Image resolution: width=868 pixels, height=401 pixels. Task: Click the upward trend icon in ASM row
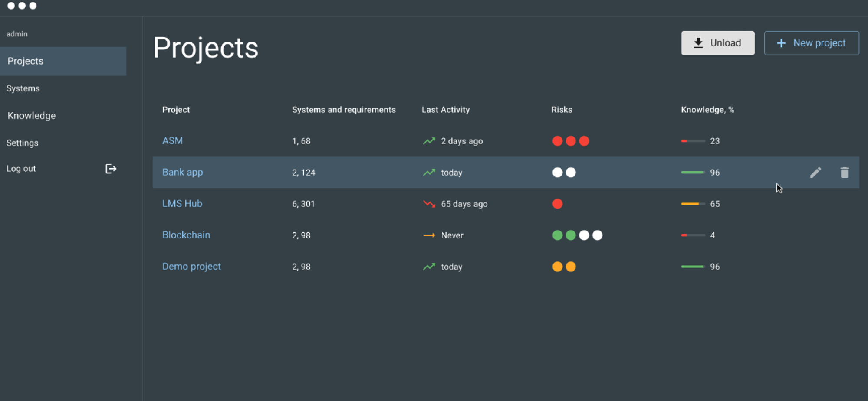coord(429,141)
